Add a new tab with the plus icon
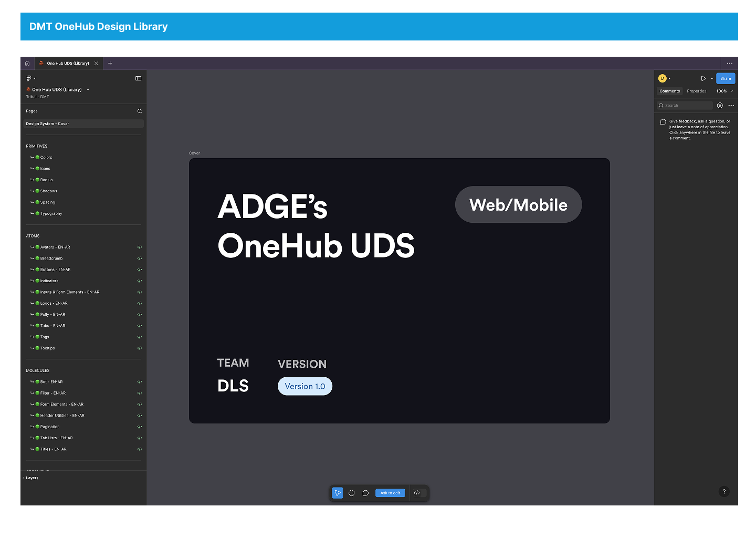756x538 pixels. click(x=110, y=64)
